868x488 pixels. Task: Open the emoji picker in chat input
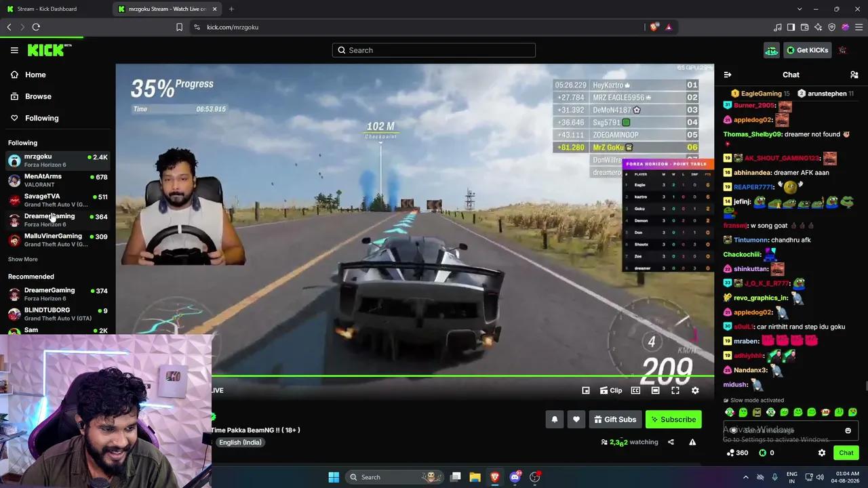click(848, 430)
